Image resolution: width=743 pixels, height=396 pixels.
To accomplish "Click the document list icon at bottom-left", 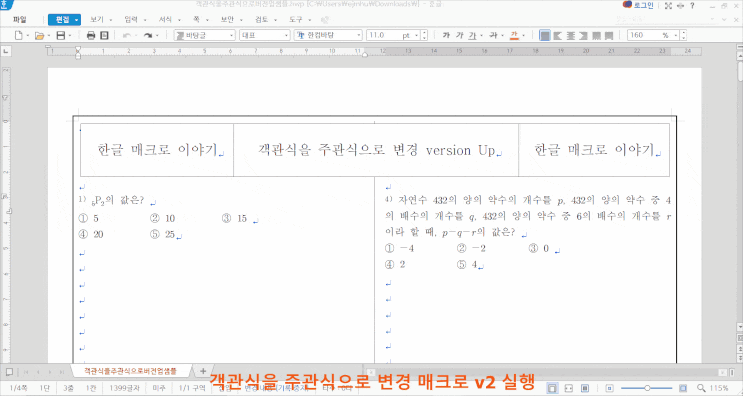I will [x=9, y=371].
